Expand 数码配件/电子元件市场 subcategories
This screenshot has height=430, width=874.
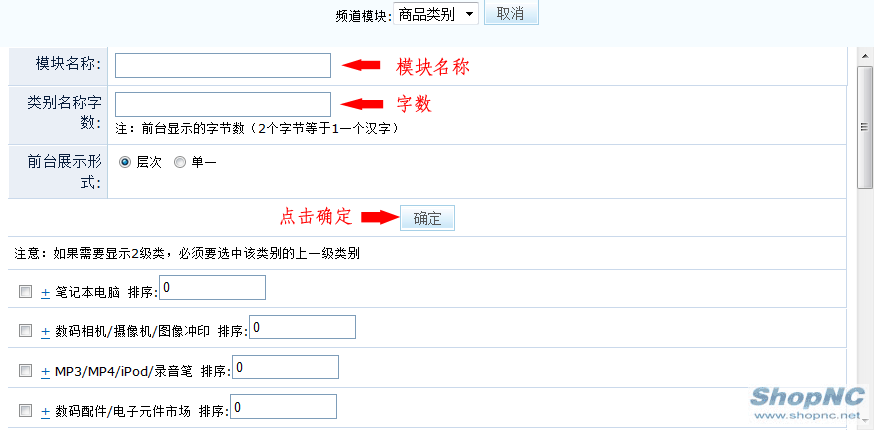coord(46,412)
